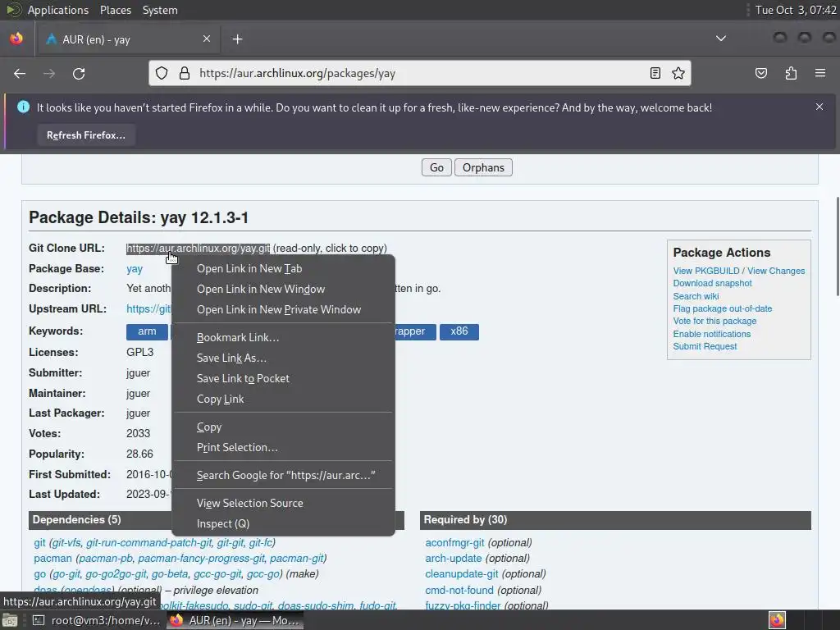
Task: Select Bookmark Link from context menu
Action: [283, 337]
